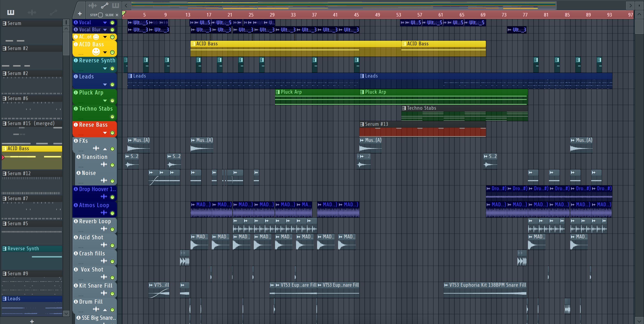644x324 pixels.
Task: Select audio clip focus icon in playlist header
Action: click(x=93, y=5)
